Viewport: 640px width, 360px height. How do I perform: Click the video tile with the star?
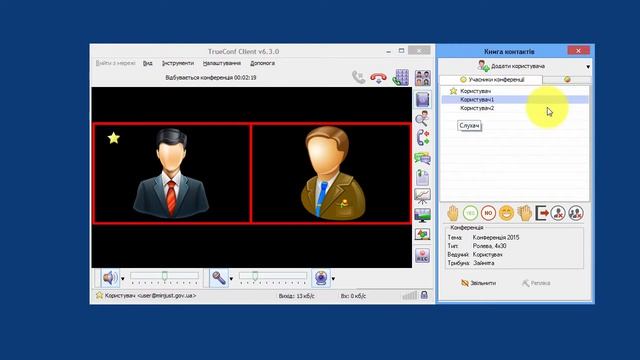tap(171, 173)
